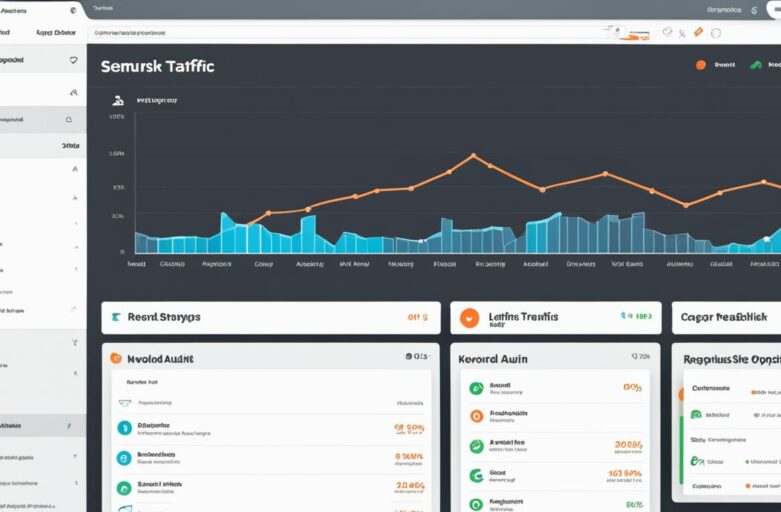Select the lower highlighted sidebar row with green marker

(43, 426)
